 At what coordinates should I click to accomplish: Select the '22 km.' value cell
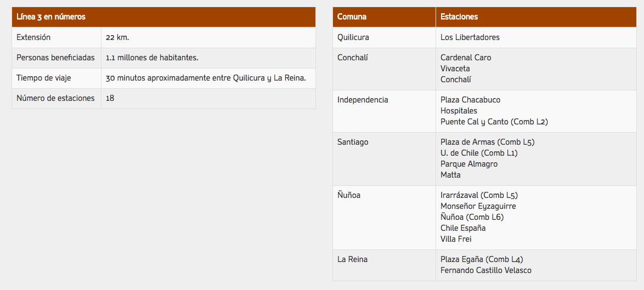117,37
